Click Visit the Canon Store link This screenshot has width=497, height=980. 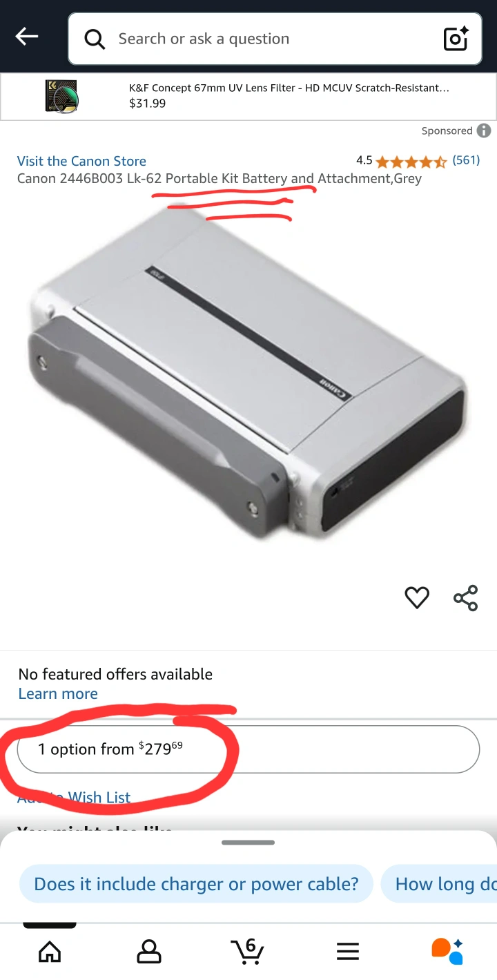pos(81,161)
